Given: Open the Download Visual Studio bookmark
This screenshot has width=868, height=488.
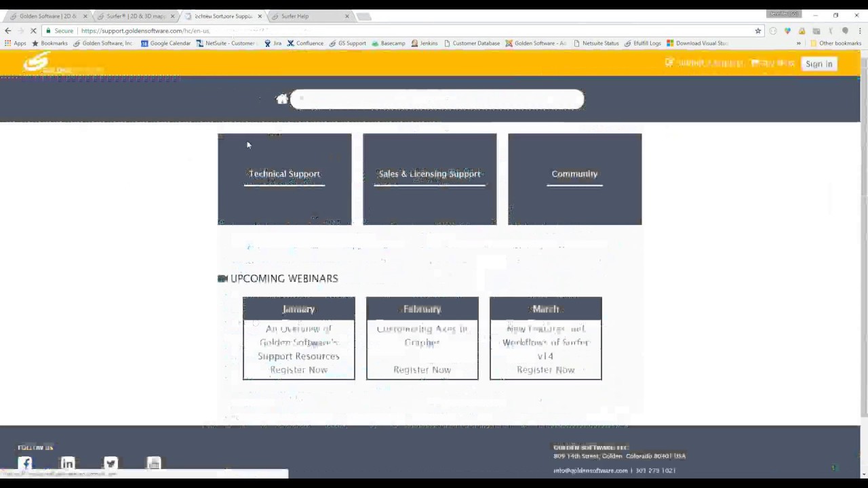Looking at the screenshot, I should (697, 43).
